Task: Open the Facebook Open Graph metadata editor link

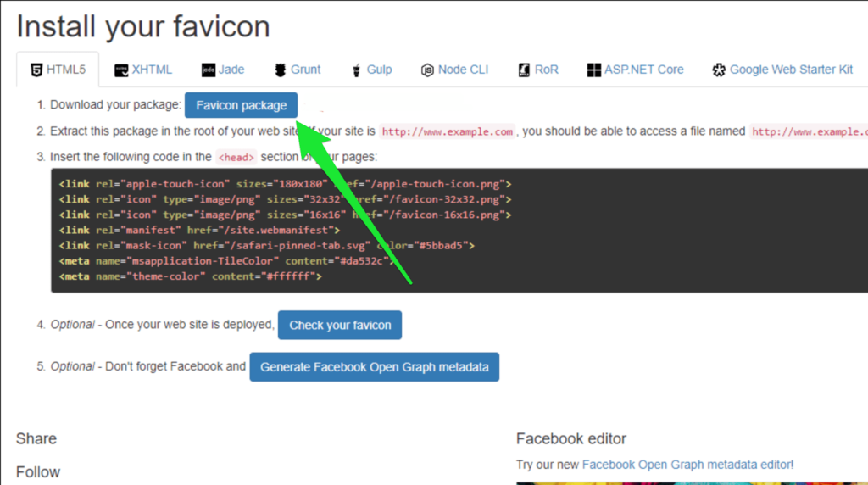Action: click(x=687, y=465)
